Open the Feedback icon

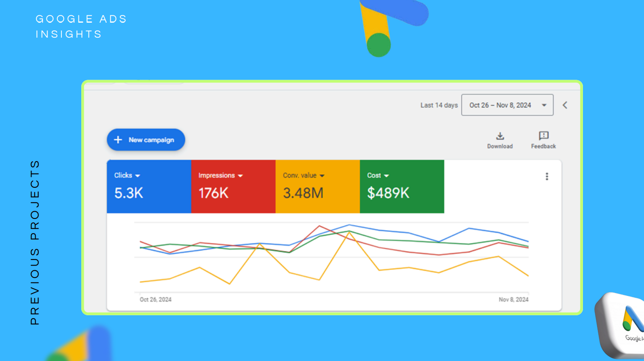pos(543,136)
